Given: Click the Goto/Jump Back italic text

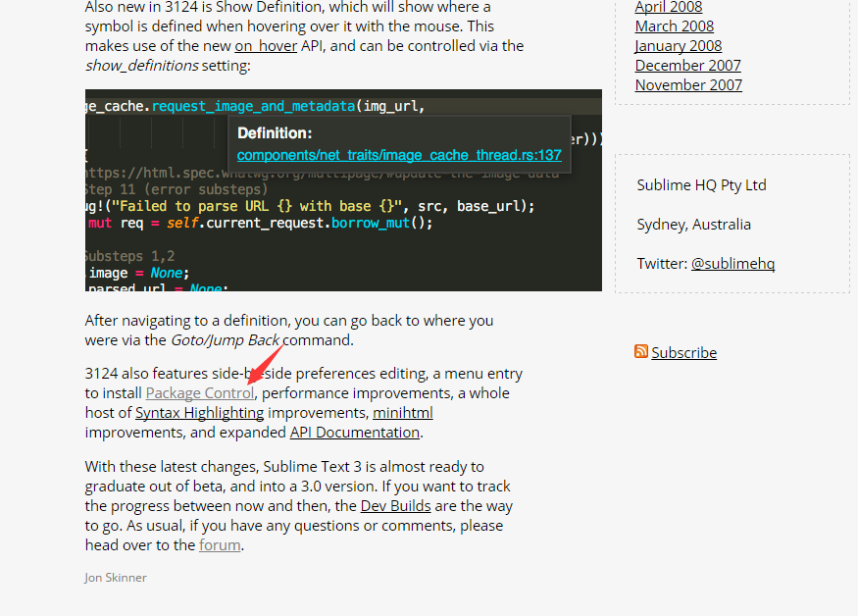Looking at the screenshot, I should coord(226,340).
